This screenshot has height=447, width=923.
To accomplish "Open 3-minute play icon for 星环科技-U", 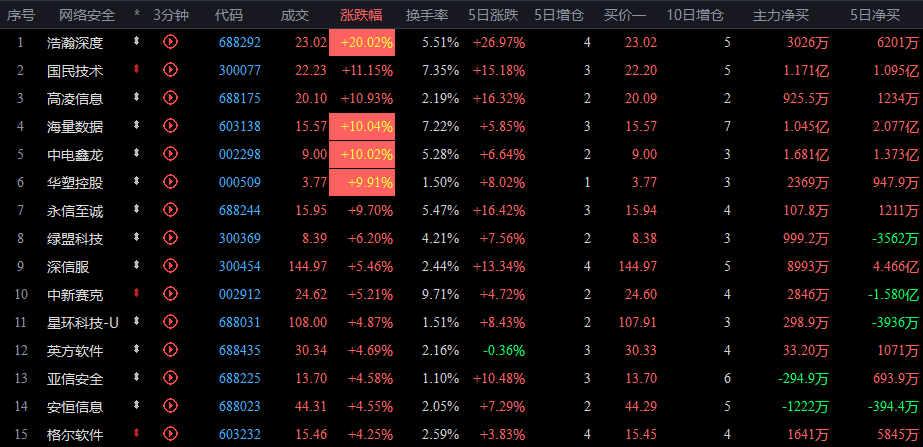I will (170, 322).
